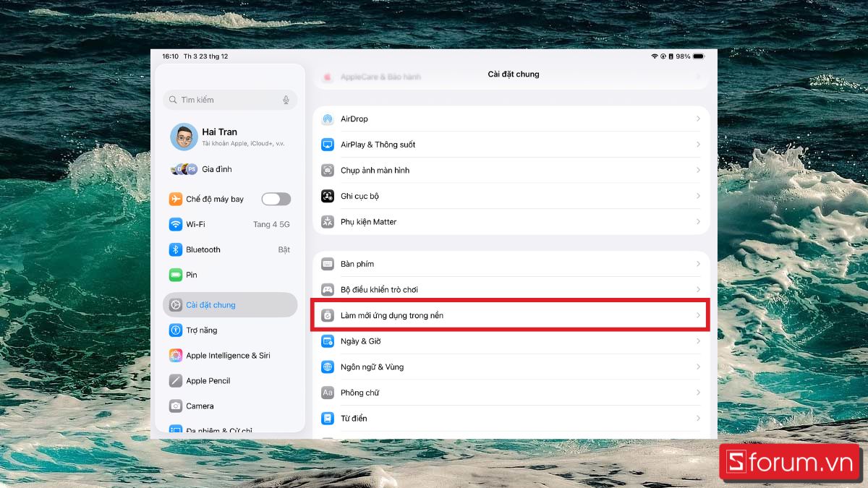Expand Ghi cục bộ chevron
Viewport: 868px width, 488px height.
(x=698, y=196)
